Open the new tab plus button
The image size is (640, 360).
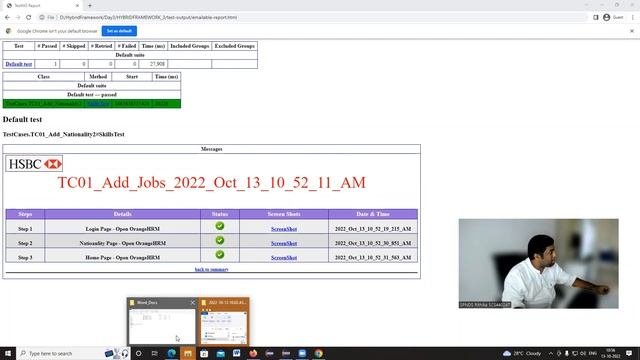(x=90, y=6)
